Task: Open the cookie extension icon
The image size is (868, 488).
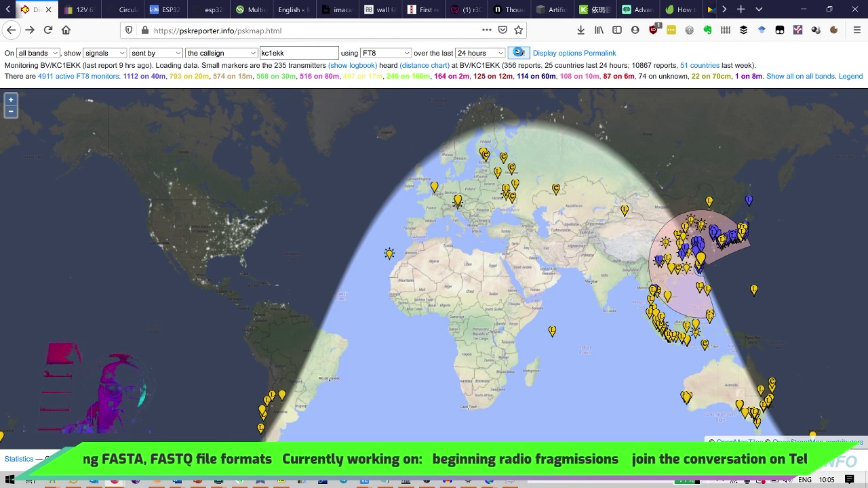Action: point(834,30)
